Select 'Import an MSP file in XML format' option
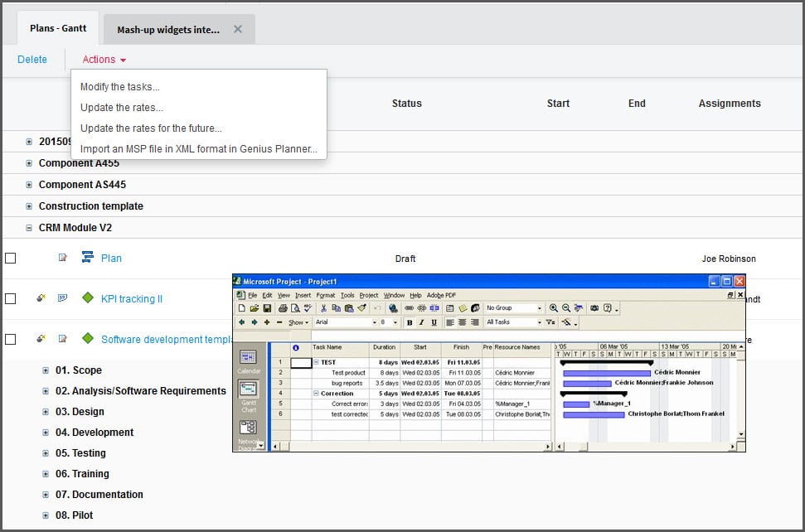This screenshot has height=532, width=805. (x=198, y=149)
